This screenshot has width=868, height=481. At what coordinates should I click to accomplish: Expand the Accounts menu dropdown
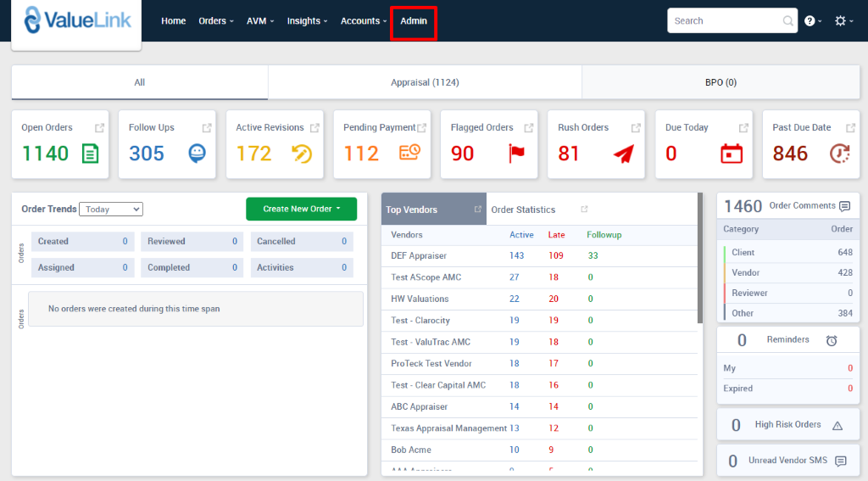pyautogui.click(x=364, y=21)
